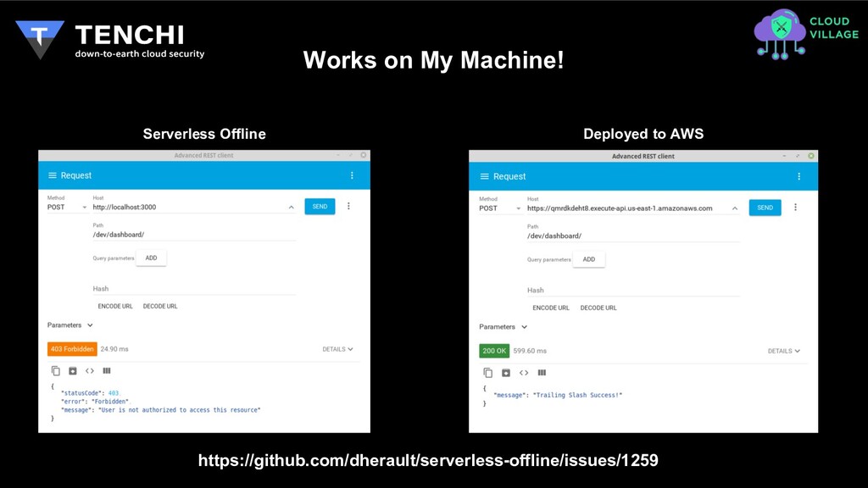The width and height of the screenshot is (868, 488).
Task: Copy response icon in 200 OK window
Action: click(487, 373)
